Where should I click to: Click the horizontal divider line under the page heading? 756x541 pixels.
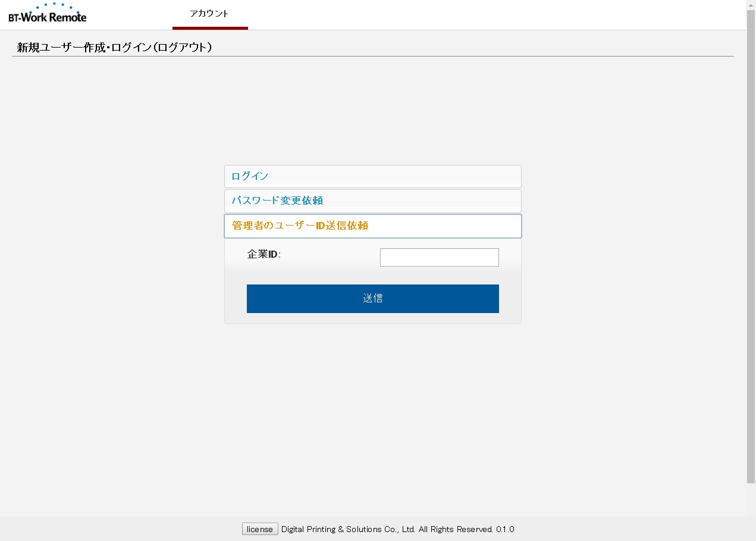coord(372,57)
